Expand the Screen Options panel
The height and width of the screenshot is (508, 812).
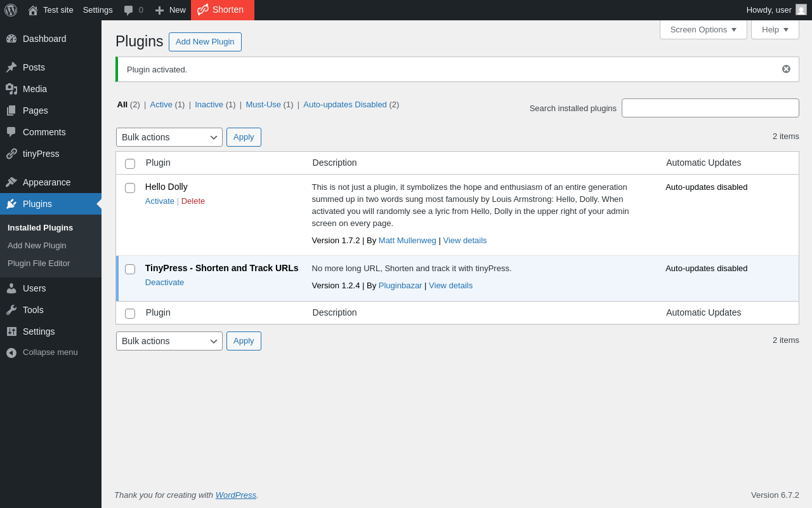click(x=703, y=29)
